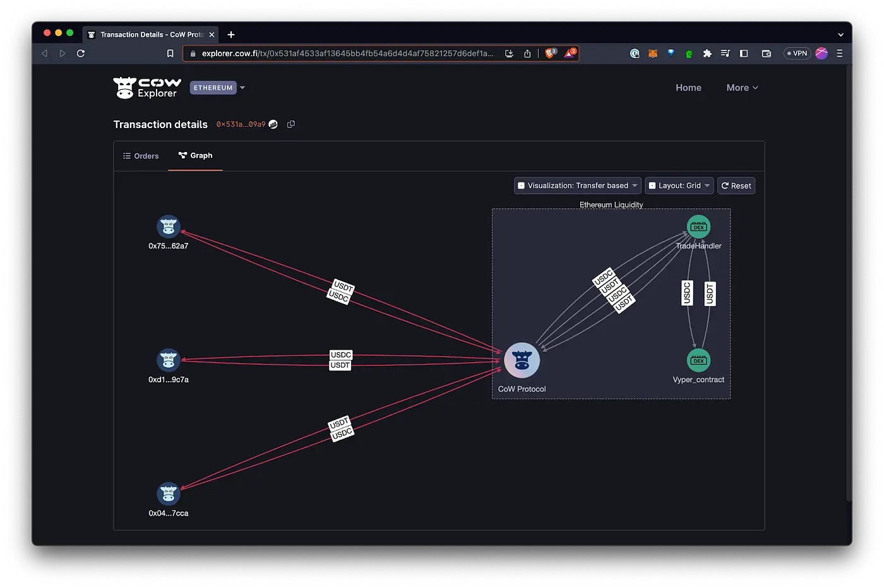Open the MetaMask extension icon

pyautogui.click(x=652, y=53)
